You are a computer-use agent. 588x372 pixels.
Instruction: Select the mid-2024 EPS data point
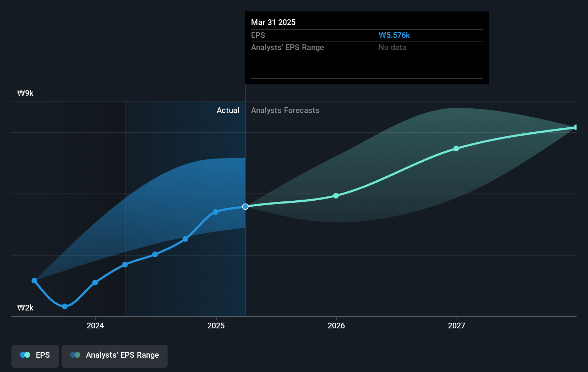coord(155,254)
